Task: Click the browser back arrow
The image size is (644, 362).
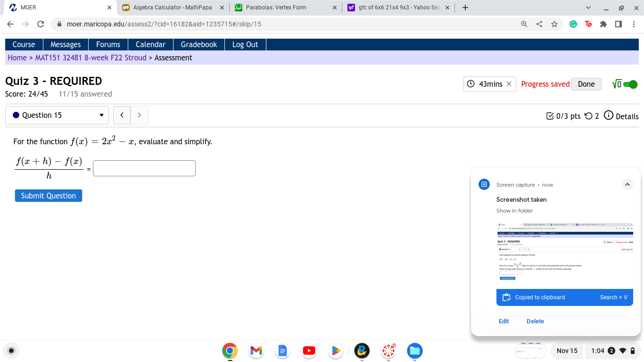Action: pos(10,24)
